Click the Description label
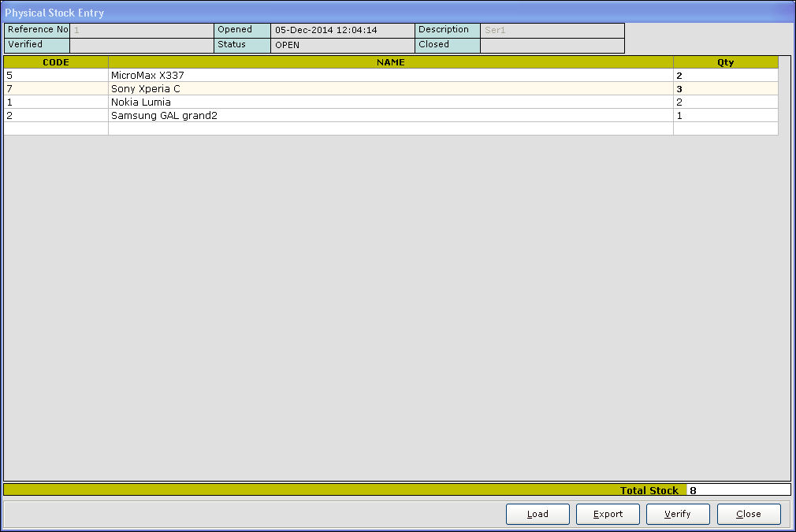The height and width of the screenshot is (532, 796). point(447,30)
